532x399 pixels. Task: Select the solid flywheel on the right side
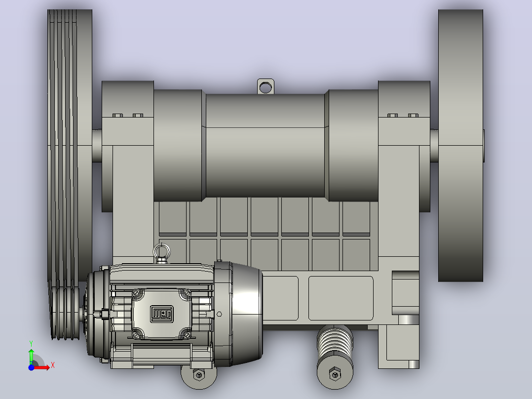[460, 145]
